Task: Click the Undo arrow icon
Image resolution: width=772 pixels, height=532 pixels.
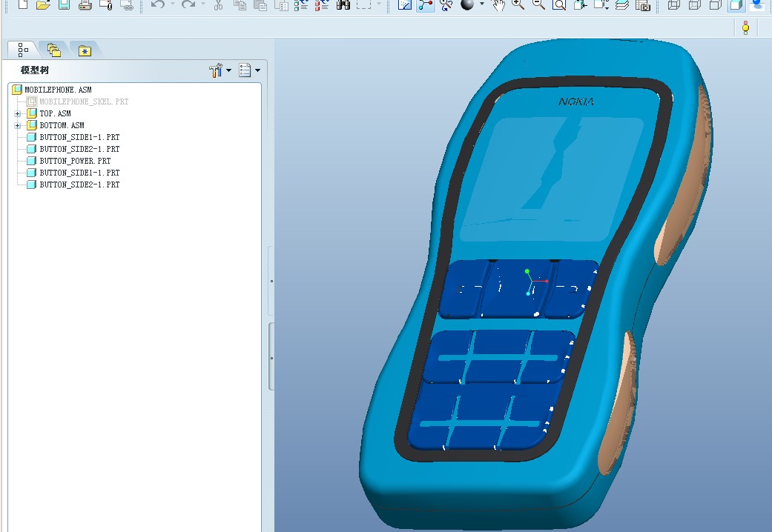Action: (x=157, y=4)
